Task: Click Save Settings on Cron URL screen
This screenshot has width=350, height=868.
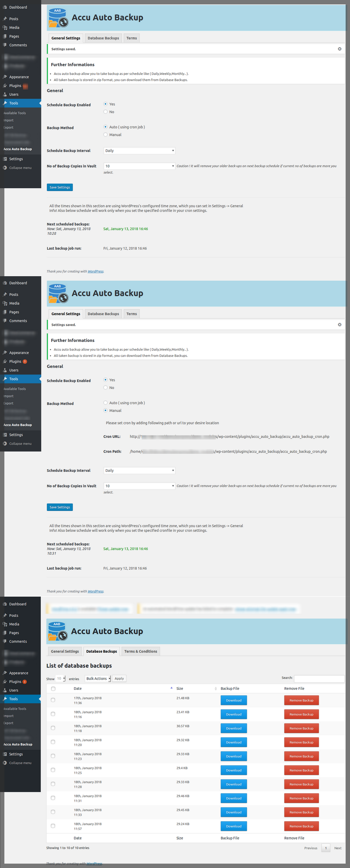Action: tap(60, 507)
